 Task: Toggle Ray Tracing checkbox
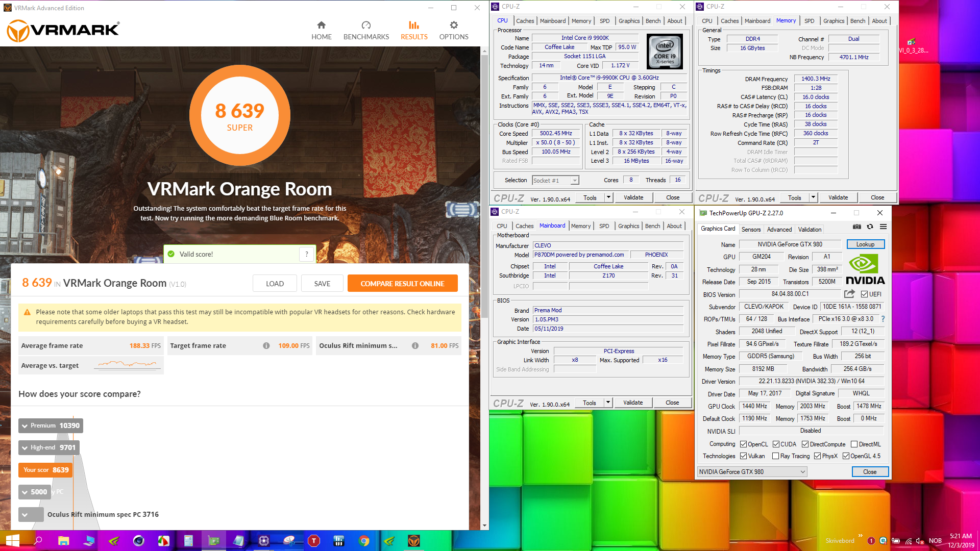tap(776, 456)
